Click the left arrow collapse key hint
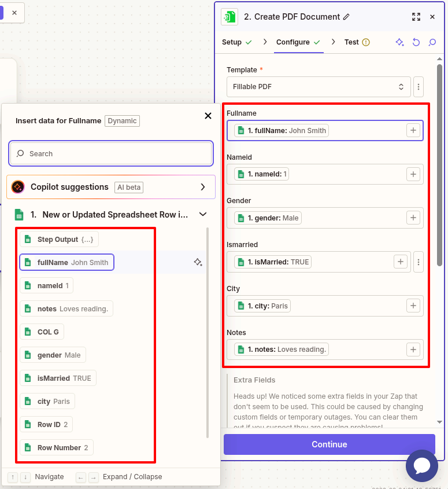The width and height of the screenshot is (448, 489). pyautogui.click(x=80, y=477)
